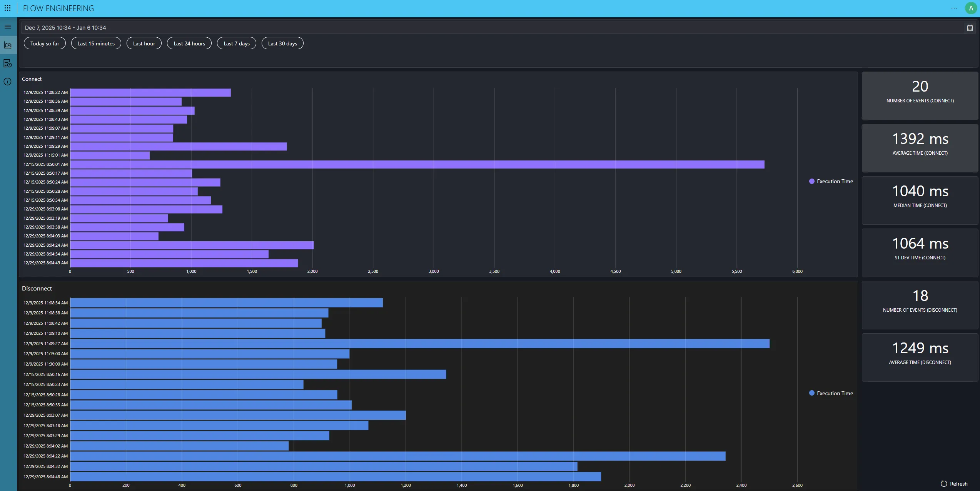Click the Disconnect bar for 12/29/2025 8:04:02 AM
This screenshot has height=491, width=980.
coord(179,446)
